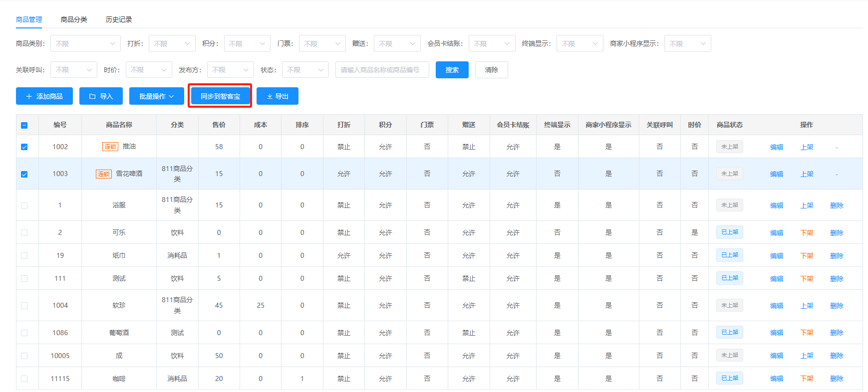Screen dimensions: 868x392
Task: Click the 搜索 button
Action: pyautogui.click(x=452, y=70)
